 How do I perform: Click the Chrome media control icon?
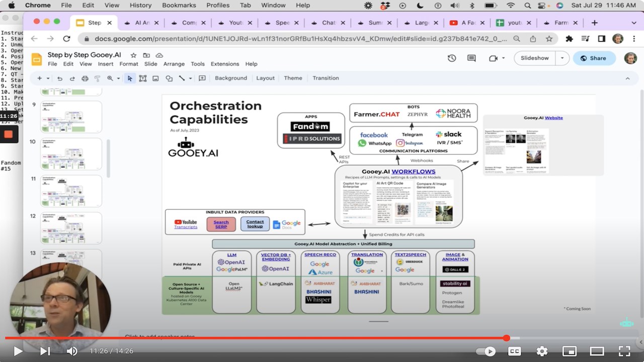point(585,39)
